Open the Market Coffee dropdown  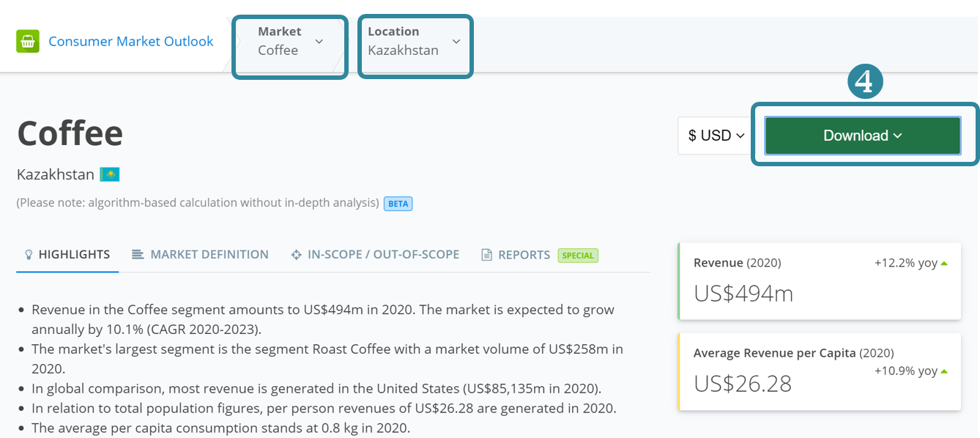point(289,42)
